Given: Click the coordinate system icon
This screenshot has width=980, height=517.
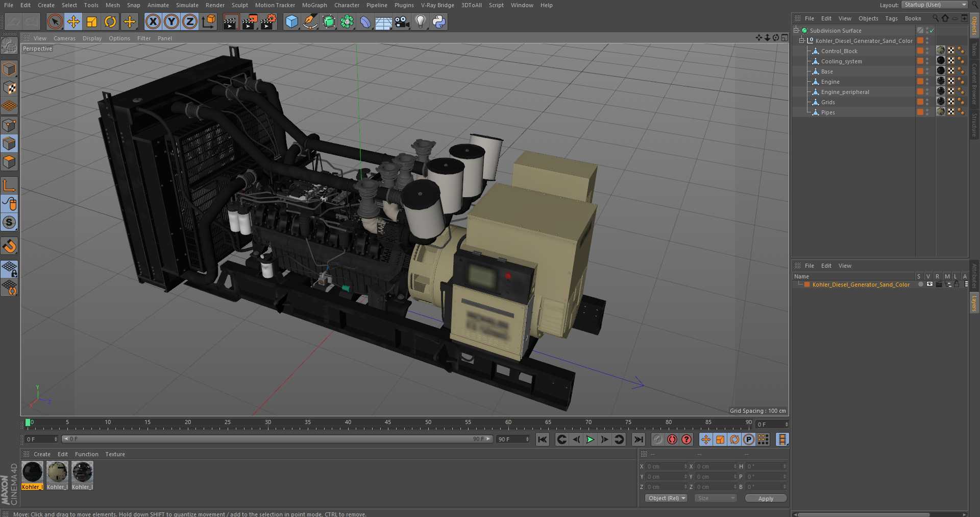Looking at the screenshot, I should (x=209, y=21).
